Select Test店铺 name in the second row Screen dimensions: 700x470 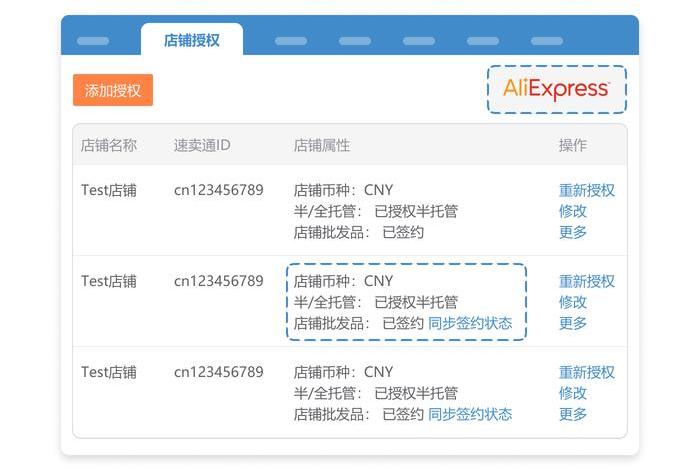109,281
